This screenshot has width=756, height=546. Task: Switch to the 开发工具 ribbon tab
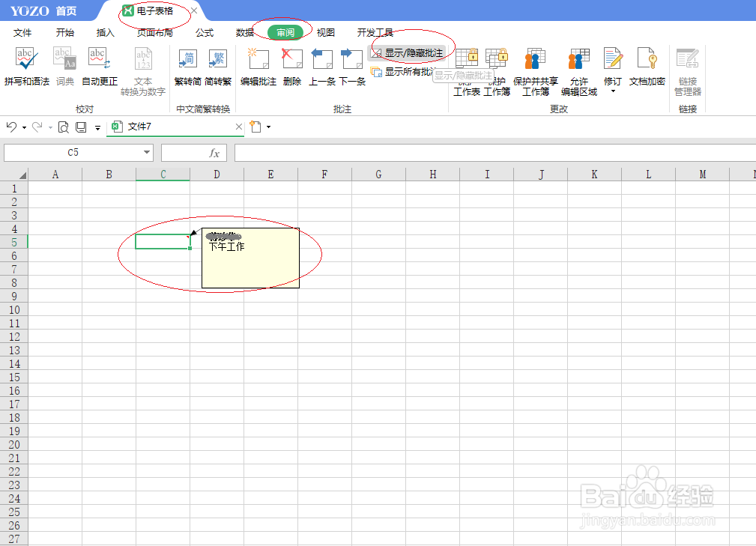pyautogui.click(x=375, y=33)
